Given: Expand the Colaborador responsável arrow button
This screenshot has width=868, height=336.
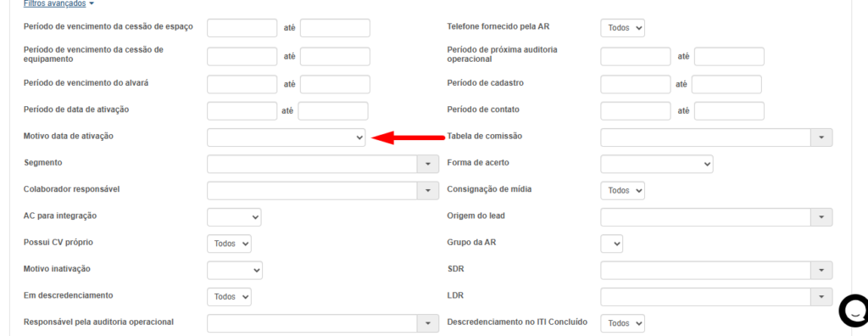Looking at the screenshot, I should [427, 191].
